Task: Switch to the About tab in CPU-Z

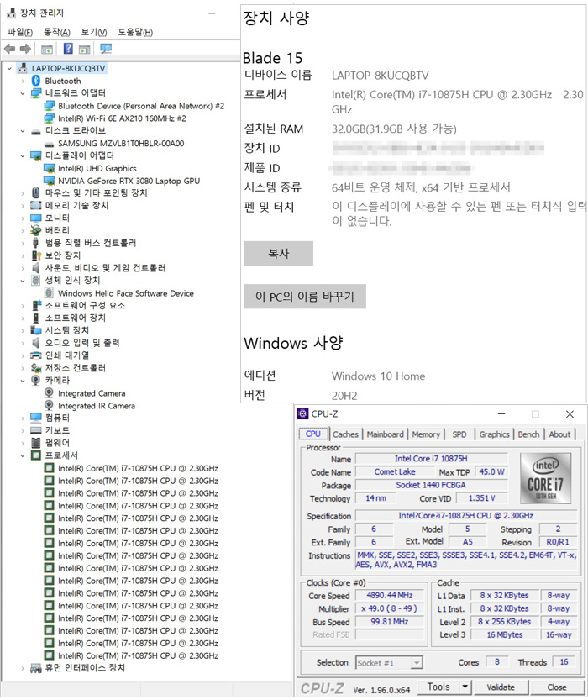Action: [x=559, y=434]
